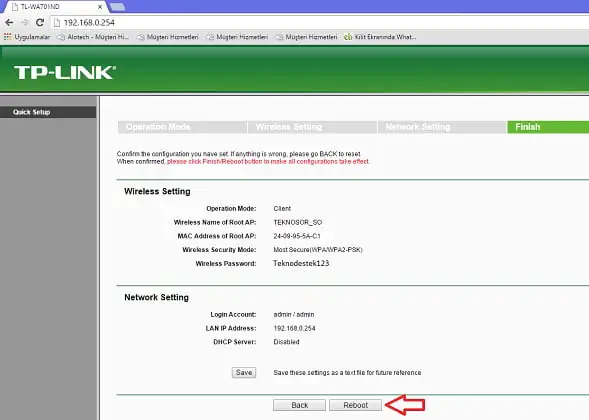Click the Reboot button
Screen dimensions: 589x420
click(355, 405)
